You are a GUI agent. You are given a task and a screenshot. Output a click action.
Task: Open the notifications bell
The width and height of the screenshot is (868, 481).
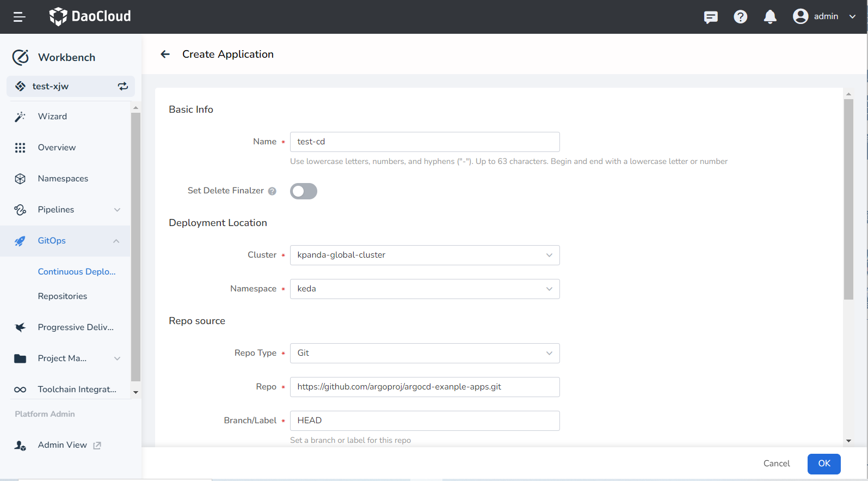770,17
